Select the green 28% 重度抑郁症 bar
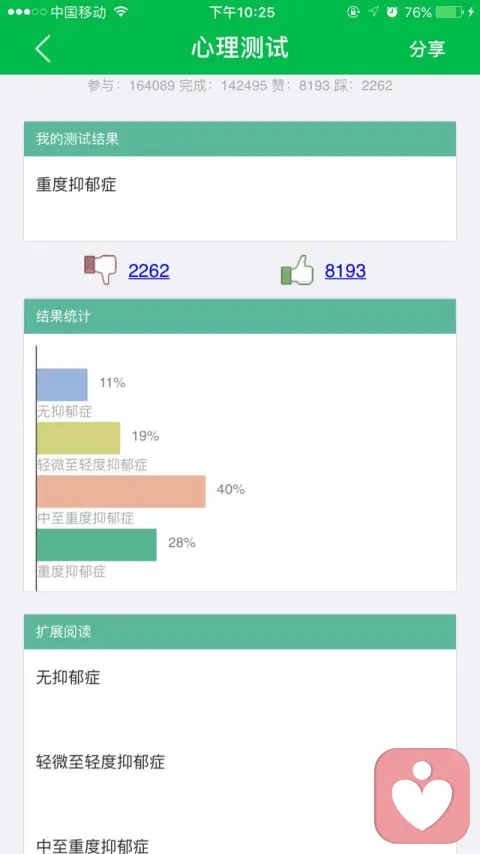480x854 pixels. pos(96,545)
